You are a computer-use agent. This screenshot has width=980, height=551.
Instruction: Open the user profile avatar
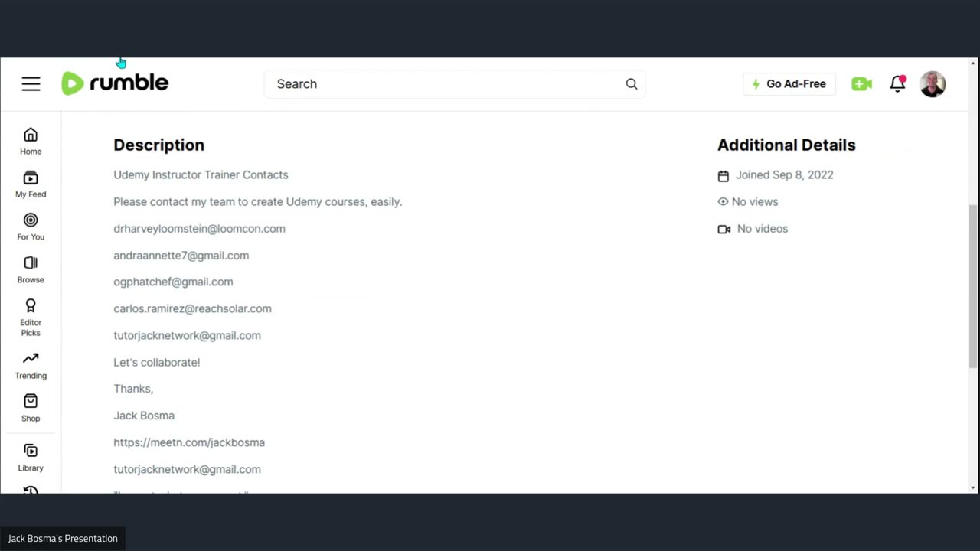click(933, 84)
